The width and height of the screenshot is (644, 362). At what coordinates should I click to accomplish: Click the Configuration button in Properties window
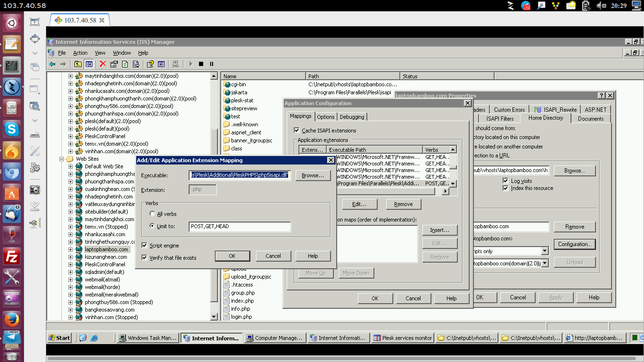(x=574, y=244)
